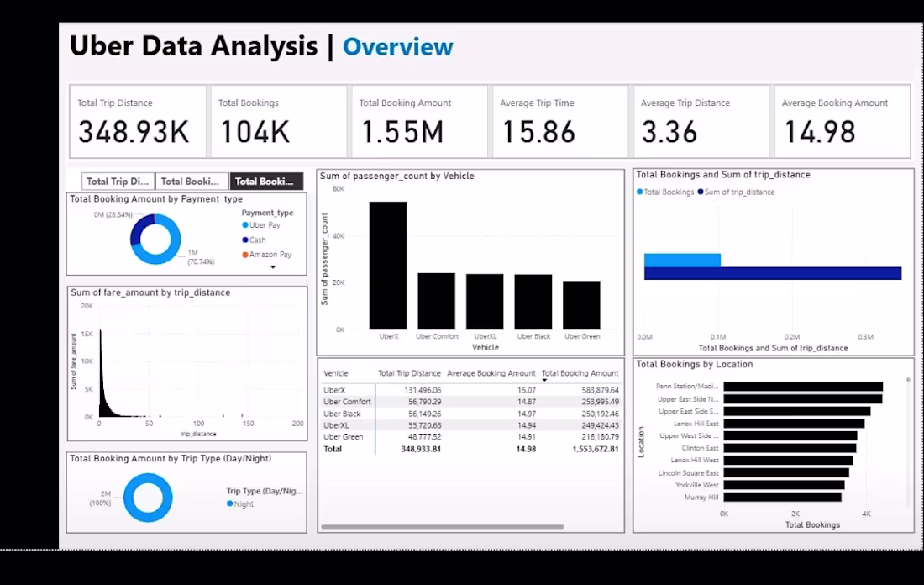The height and width of the screenshot is (585, 924).
Task: Click Average Trip Time 15.86 card
Action: (x=560, y=122)
